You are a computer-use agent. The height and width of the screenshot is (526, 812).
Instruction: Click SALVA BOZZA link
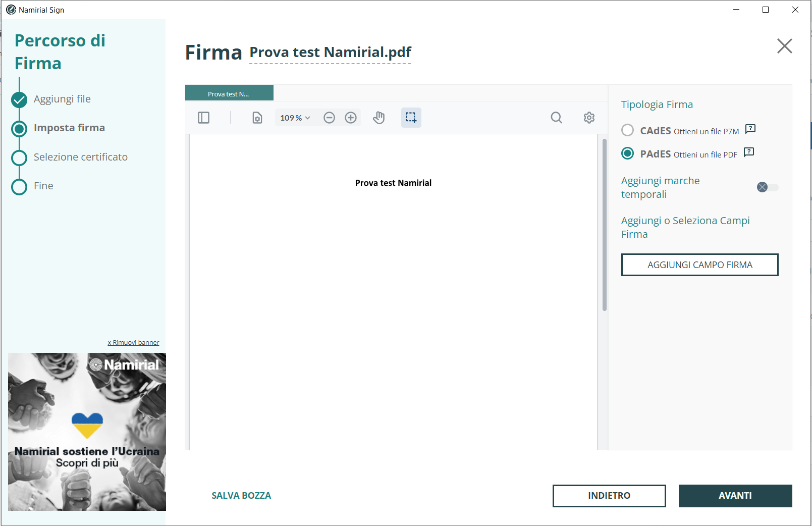click(x=241, y=496)
